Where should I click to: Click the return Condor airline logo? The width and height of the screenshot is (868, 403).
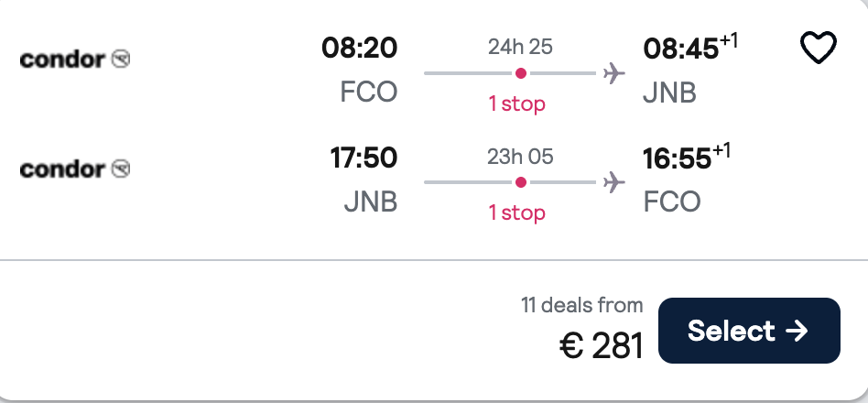(x=75, y=169)
